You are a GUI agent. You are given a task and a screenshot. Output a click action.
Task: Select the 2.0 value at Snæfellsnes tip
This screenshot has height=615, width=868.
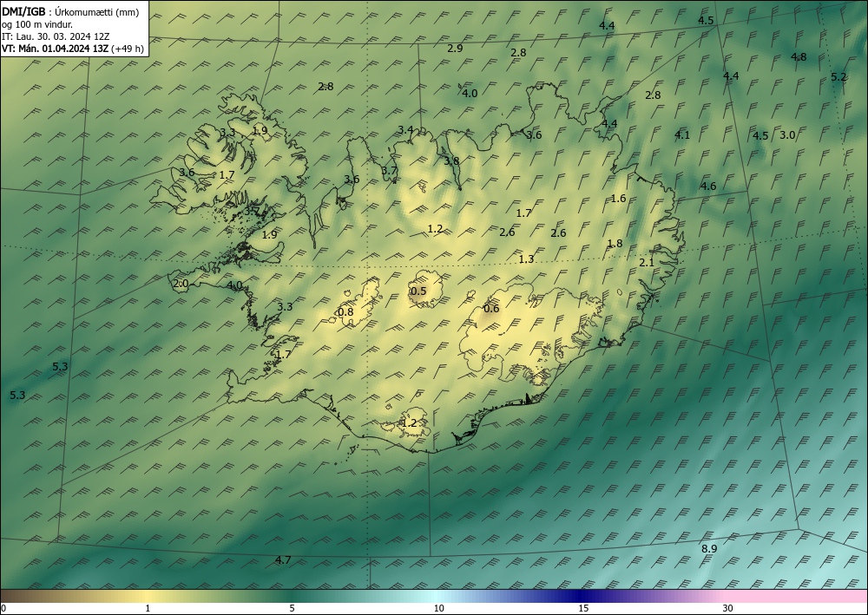[x=181, y=284]
